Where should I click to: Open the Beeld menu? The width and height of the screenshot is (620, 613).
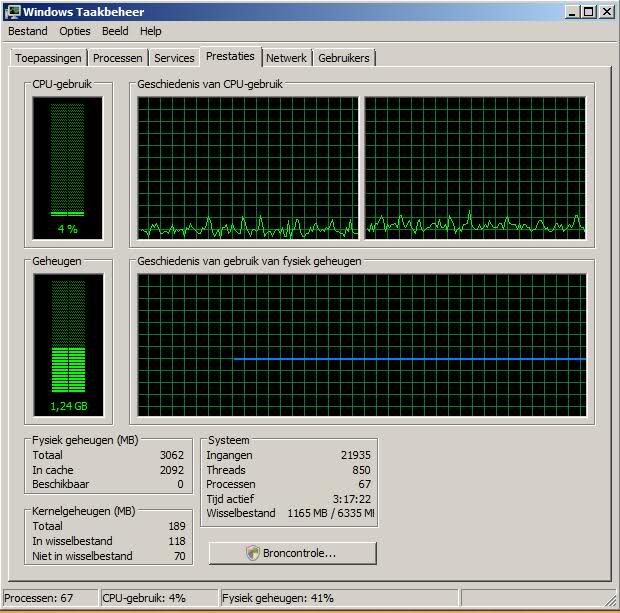tap(115, 31)
